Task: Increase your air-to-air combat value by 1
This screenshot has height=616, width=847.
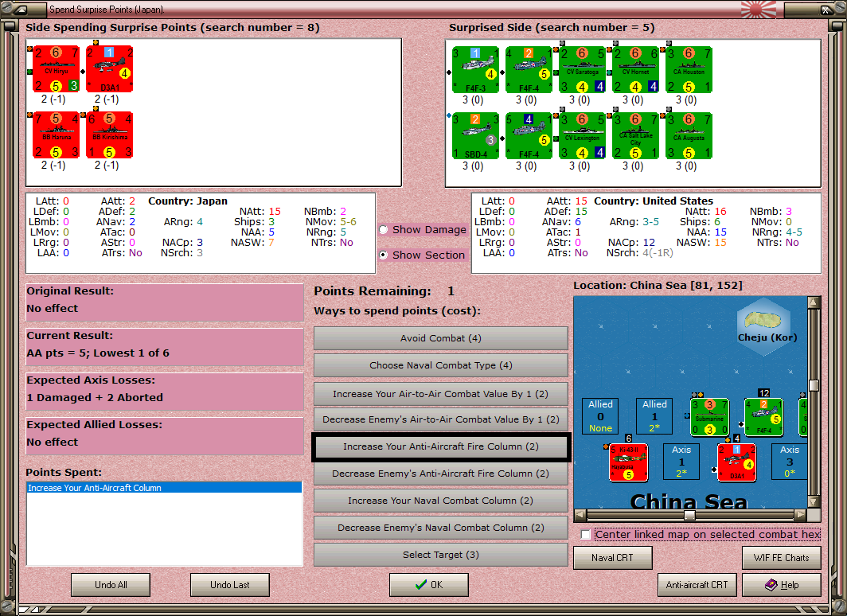Action: click(x=441, y=394)
